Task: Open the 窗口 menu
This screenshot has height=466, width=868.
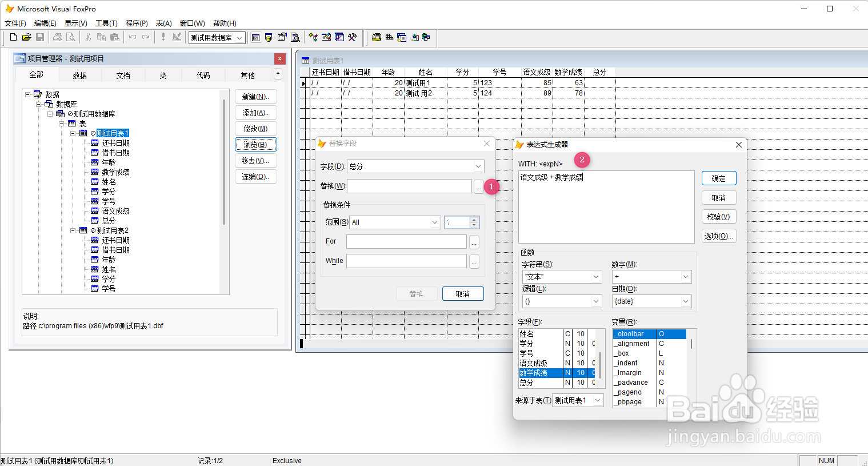Action: coord(193,23)
